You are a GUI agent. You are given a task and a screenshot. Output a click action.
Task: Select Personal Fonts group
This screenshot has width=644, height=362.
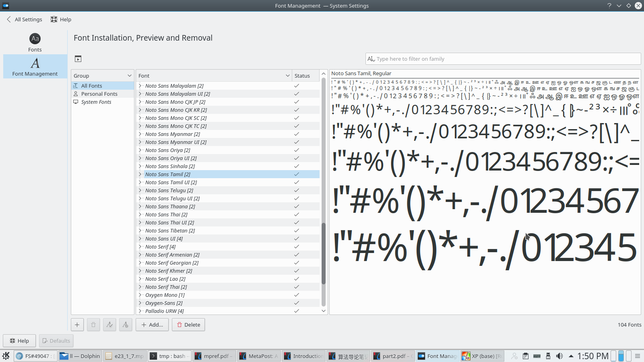click(x=99, y=94)
